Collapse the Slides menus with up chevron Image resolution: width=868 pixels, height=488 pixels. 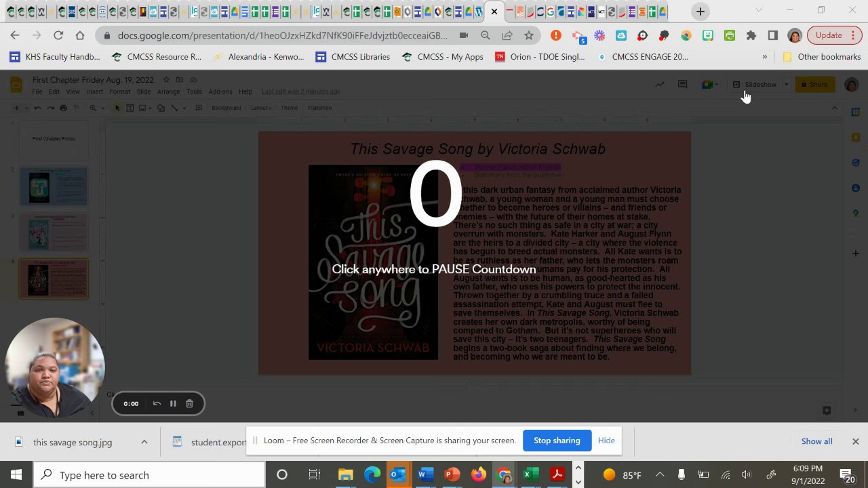click(835, 108)
